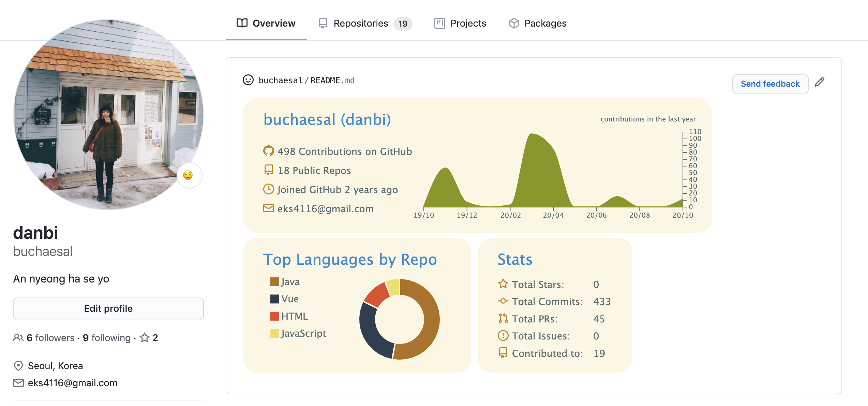Click the GitHub logo beside 498 Contributions

coord(268,151)
